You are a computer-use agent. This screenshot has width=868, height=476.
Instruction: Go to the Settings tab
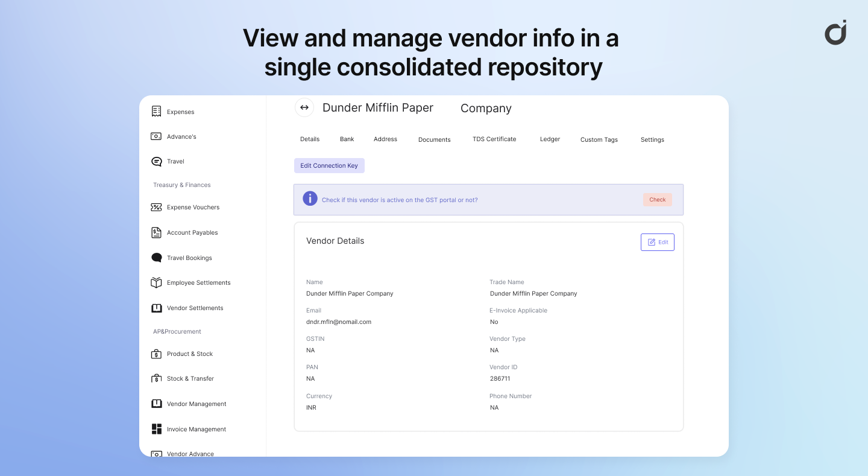(x=652, y=139)
